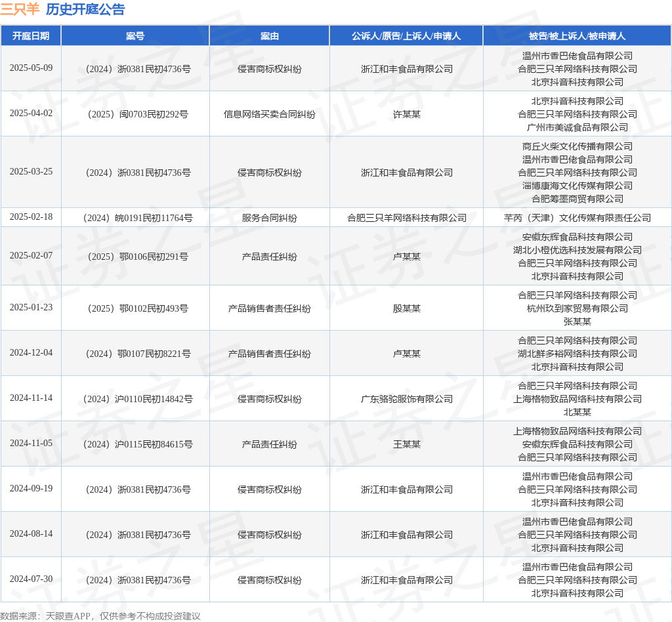Select defendant 北某某
The image size is (672, 622).
(577, 413)
